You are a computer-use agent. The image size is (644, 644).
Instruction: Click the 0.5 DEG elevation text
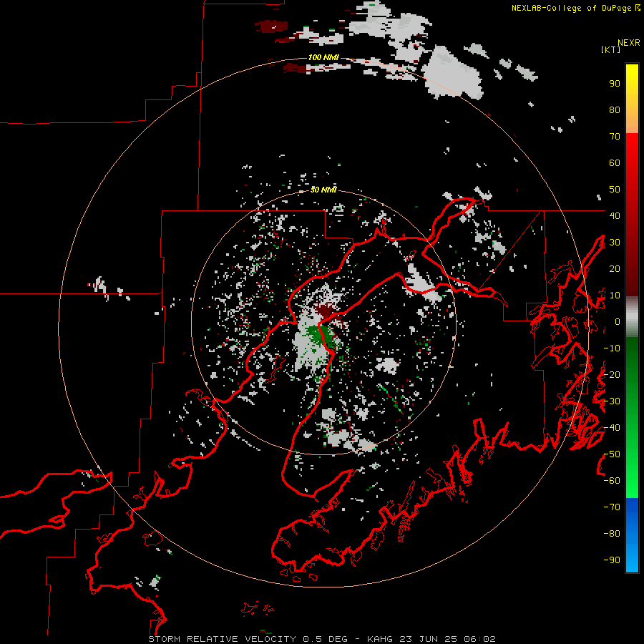pos(326,639)
